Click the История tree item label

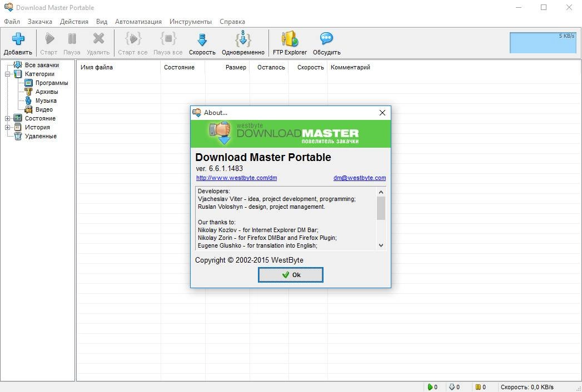(37, 127)
